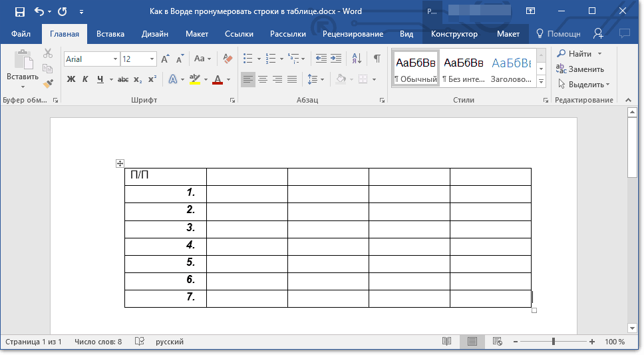This screenshot has height=355, width=644.
Task: Open the Вставка ribbon tab
Action: pyautogui.click(x=110, y=34)
